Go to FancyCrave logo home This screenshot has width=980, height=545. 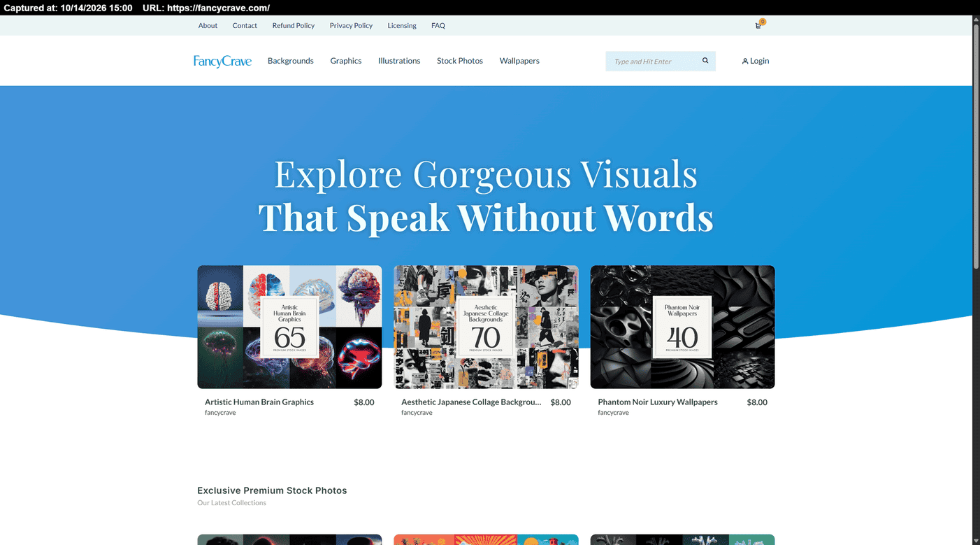[222, 61]
